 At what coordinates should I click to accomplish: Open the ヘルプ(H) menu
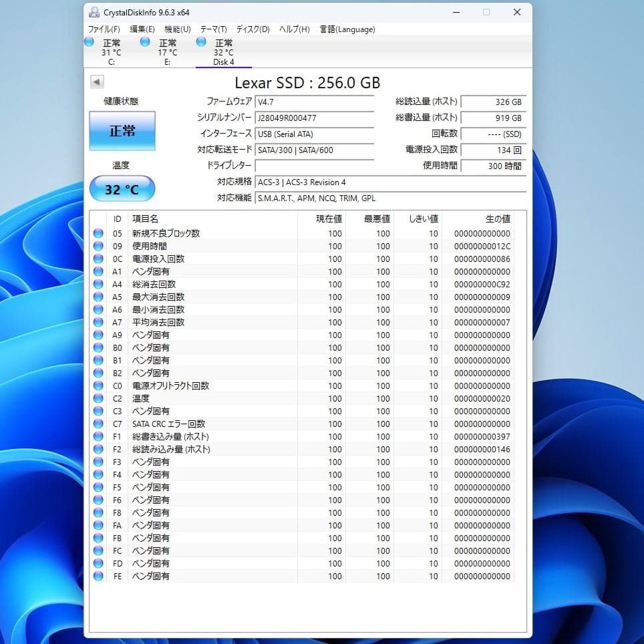pos(295,29)
